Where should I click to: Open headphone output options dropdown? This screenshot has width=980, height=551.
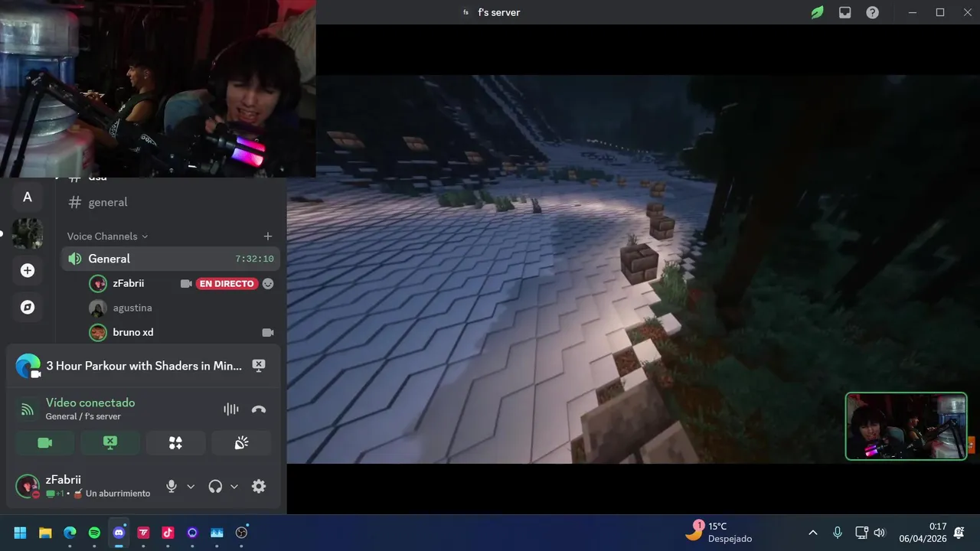click(234, 486)
